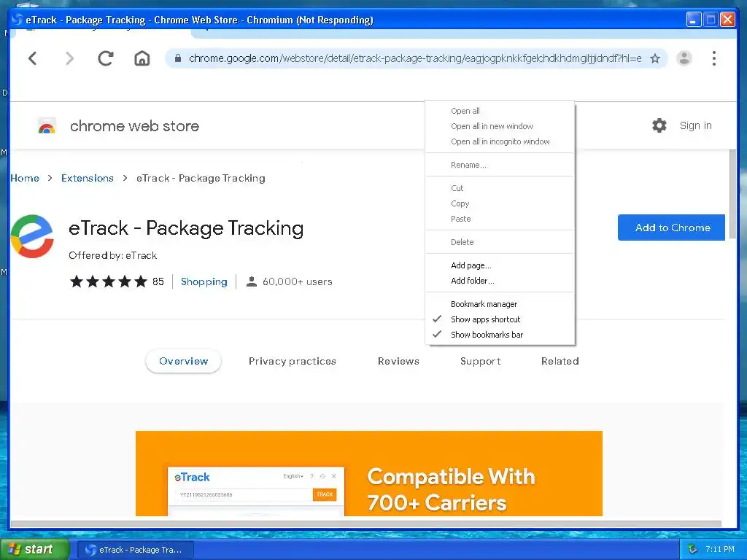747x560 pixels.
Task: Open web store settings gear
Action: click(659, 125)
